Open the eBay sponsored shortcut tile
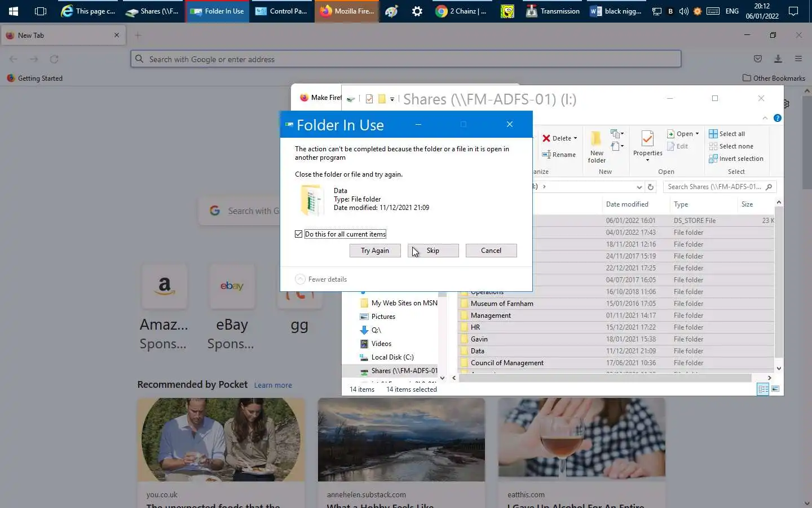This screenshot has width=812, height=508. point(232,308)
